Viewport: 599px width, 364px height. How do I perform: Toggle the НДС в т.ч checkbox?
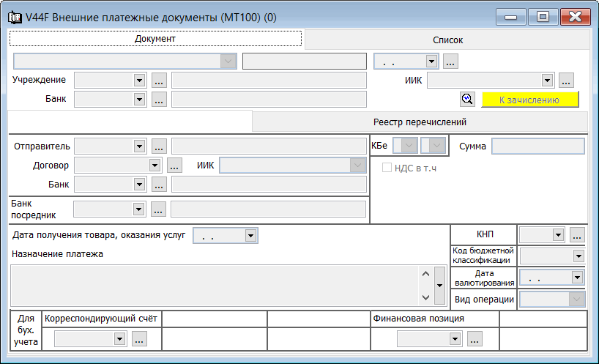click(x=388, y=168)
